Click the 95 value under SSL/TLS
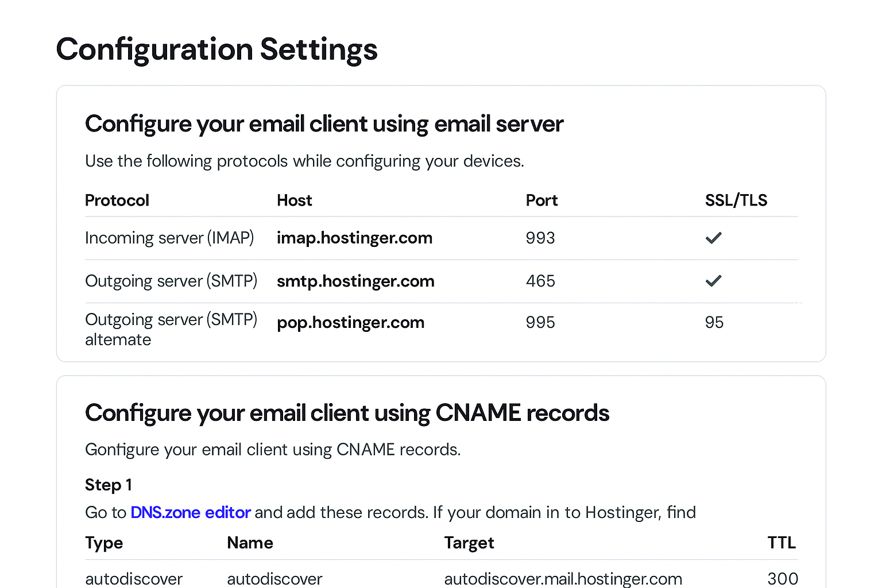Viewport: 882px width, 588px height. (x=714, y=322)
